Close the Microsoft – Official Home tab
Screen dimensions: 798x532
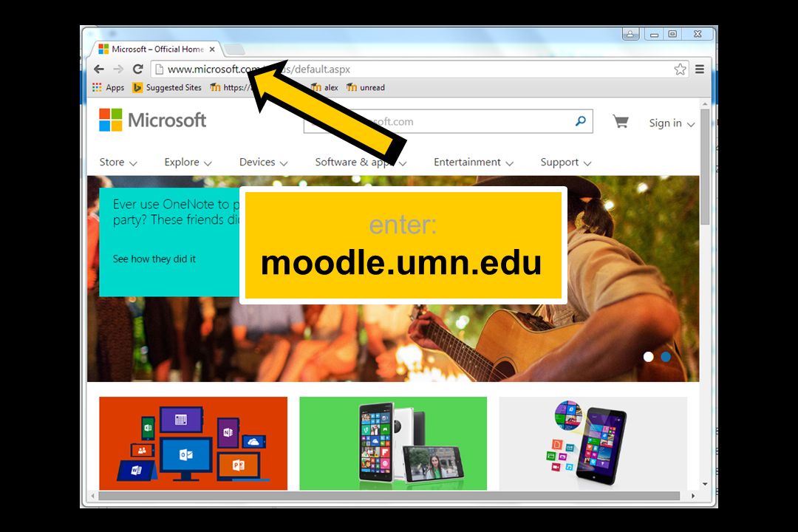click(212, 50)
